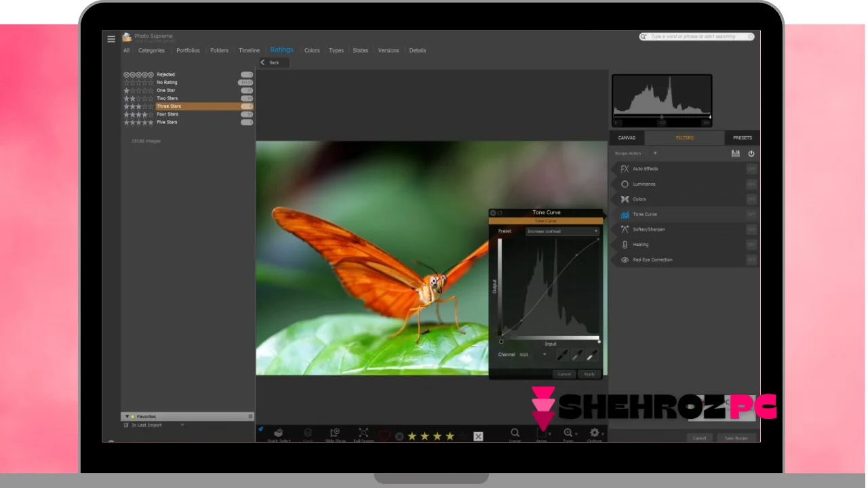Switch to the Categories tab
The image size is (868, 488).
click(151, 50)
